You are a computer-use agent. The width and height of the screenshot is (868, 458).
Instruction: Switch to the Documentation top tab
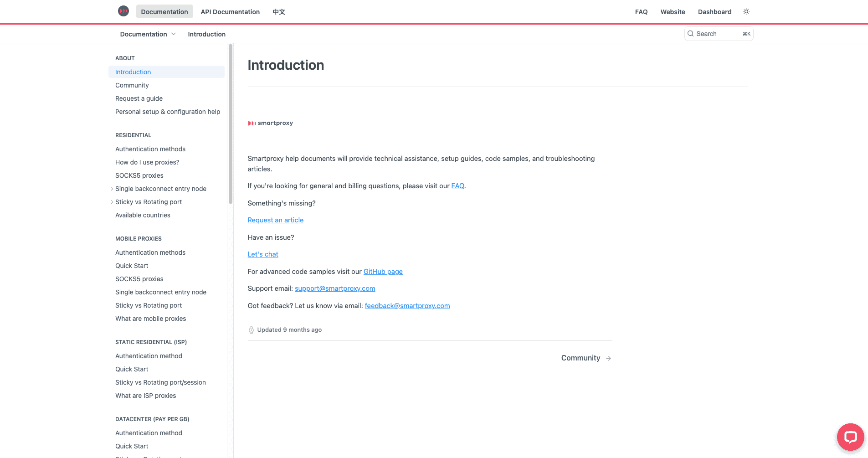point(164,11)
